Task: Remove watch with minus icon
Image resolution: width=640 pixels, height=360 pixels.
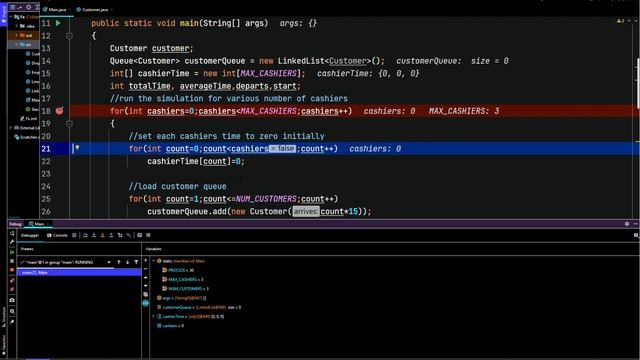Action: click(x=146, y=269)
